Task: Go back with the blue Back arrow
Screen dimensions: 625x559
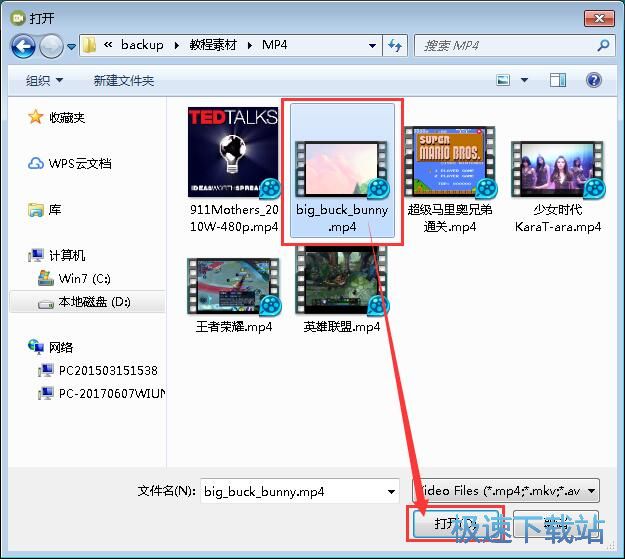Action: pyautogui.click(x=23, y=46)
